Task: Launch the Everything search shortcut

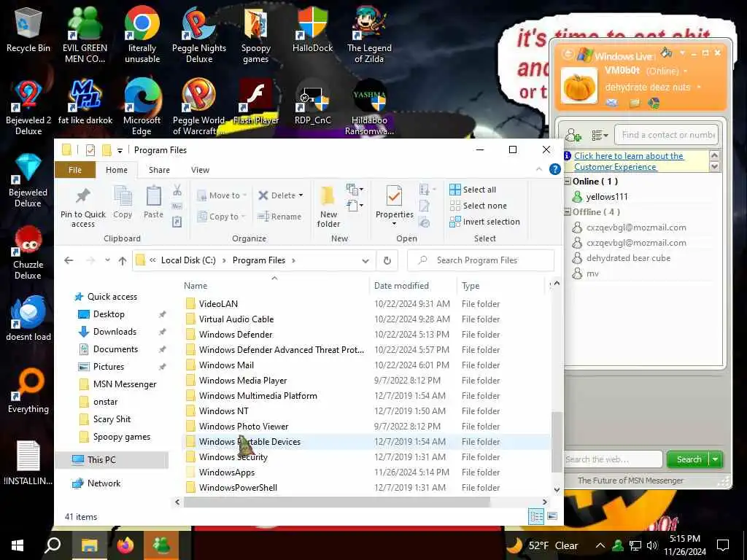Action: point(28,391)
